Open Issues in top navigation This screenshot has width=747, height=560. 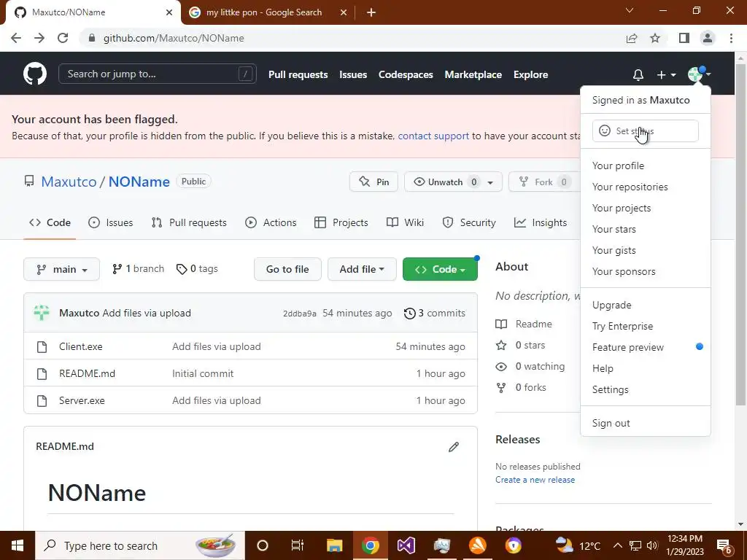[353, 75]
